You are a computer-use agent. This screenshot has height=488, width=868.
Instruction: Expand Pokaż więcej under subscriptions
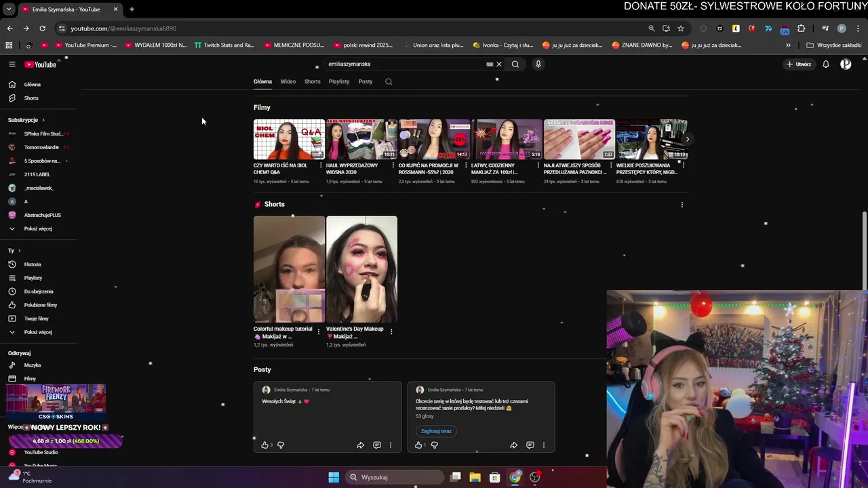coord(38,228)
